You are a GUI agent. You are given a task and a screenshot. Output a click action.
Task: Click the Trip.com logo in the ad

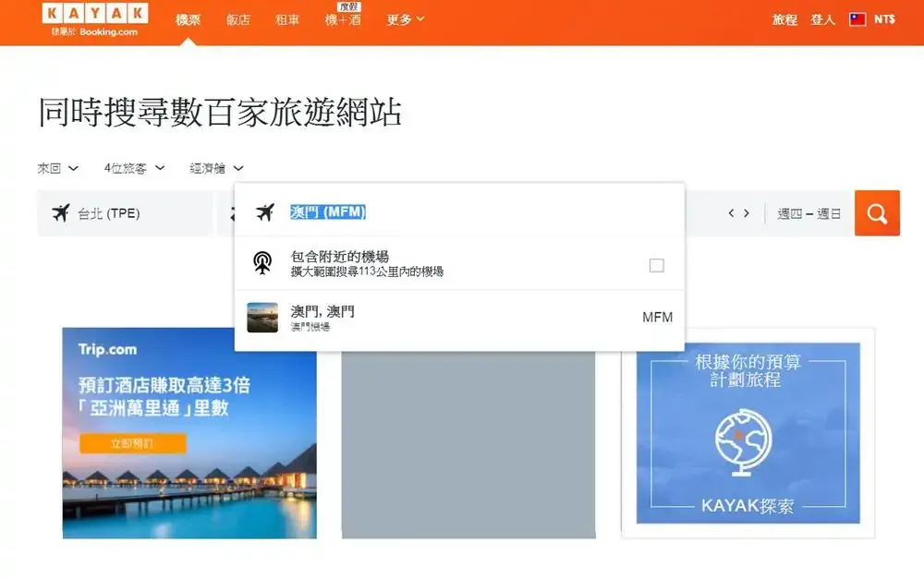coord(107,349)
